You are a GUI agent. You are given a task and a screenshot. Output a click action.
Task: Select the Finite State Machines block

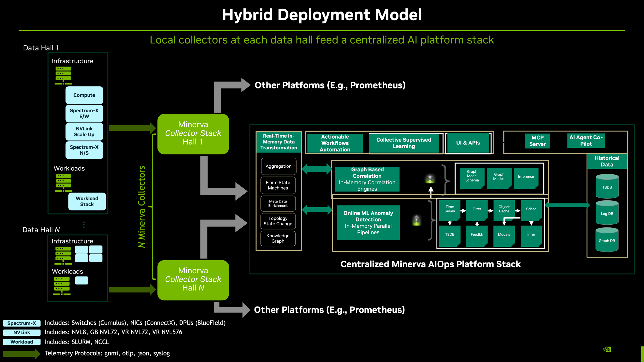point(278,185)
